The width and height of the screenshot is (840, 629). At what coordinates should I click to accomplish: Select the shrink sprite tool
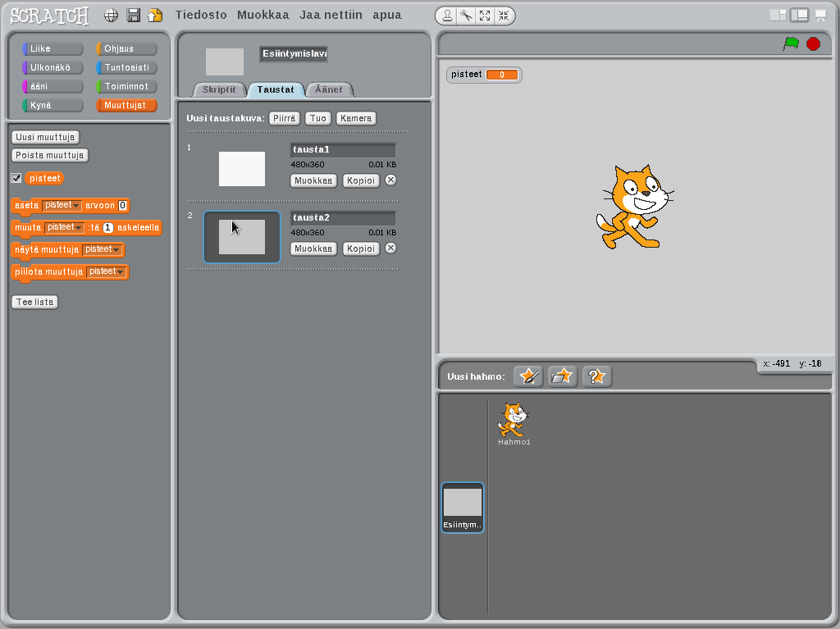point(504,16)
